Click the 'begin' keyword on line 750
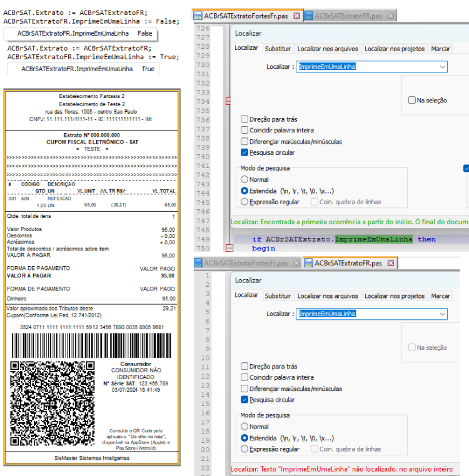The height and width of the screenshot is (476, 469). coord(263,249)
